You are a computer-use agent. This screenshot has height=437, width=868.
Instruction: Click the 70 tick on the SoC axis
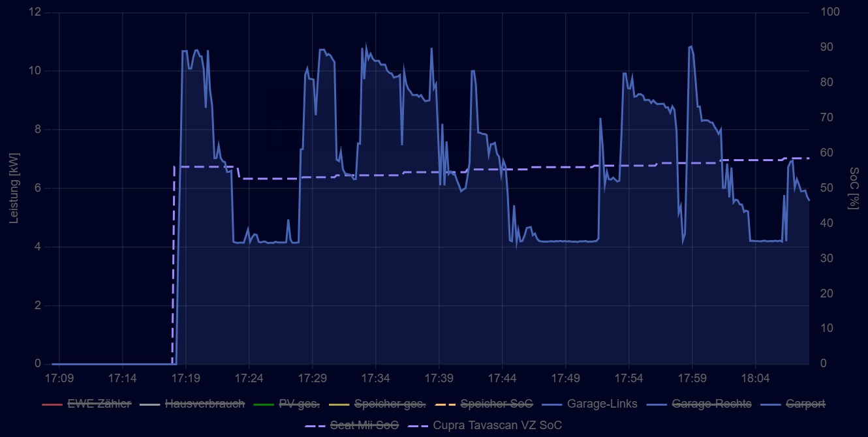click(x=827, y=118)
